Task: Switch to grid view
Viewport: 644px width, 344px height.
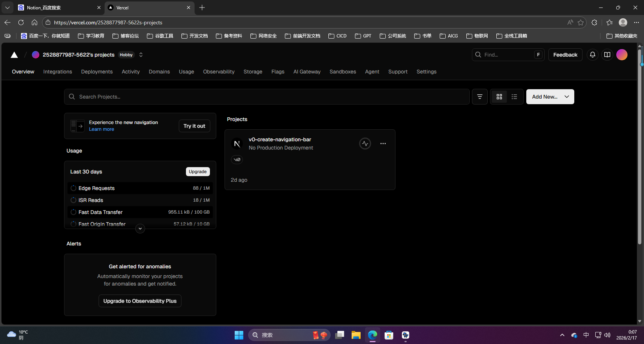Action: click(x=499, y=97)
